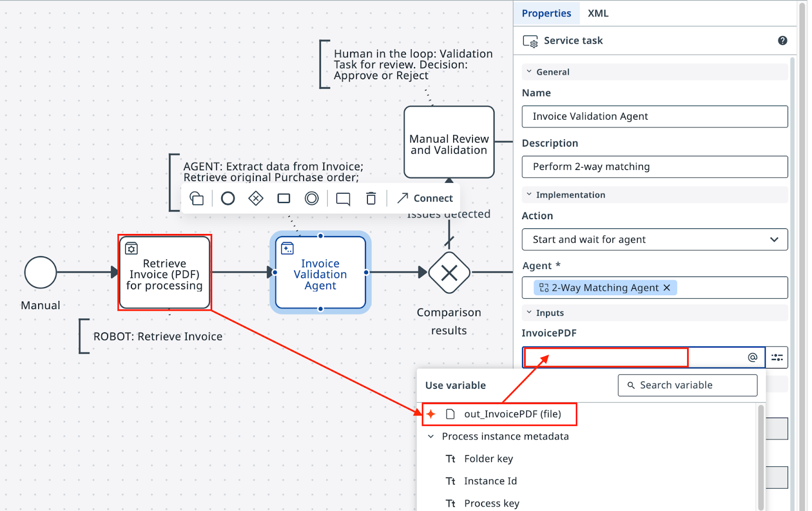Choose the Process key variable

(492, 503)
